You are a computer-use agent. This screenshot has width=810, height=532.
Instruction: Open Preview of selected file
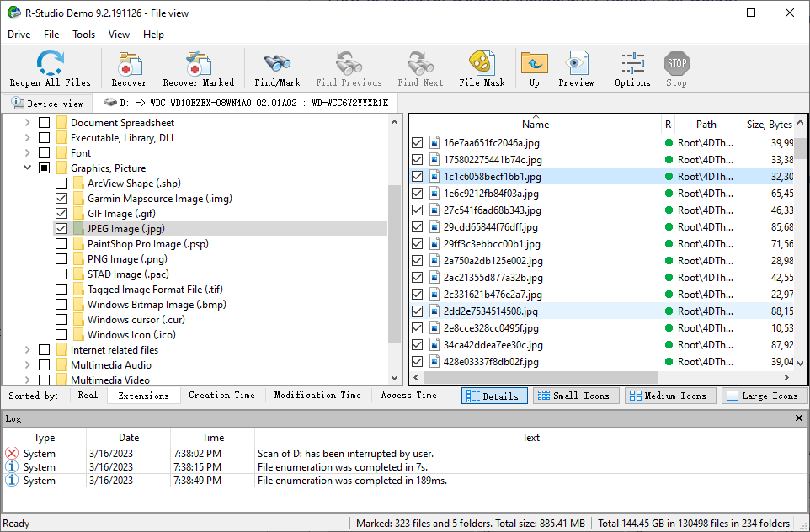(576, 63)
